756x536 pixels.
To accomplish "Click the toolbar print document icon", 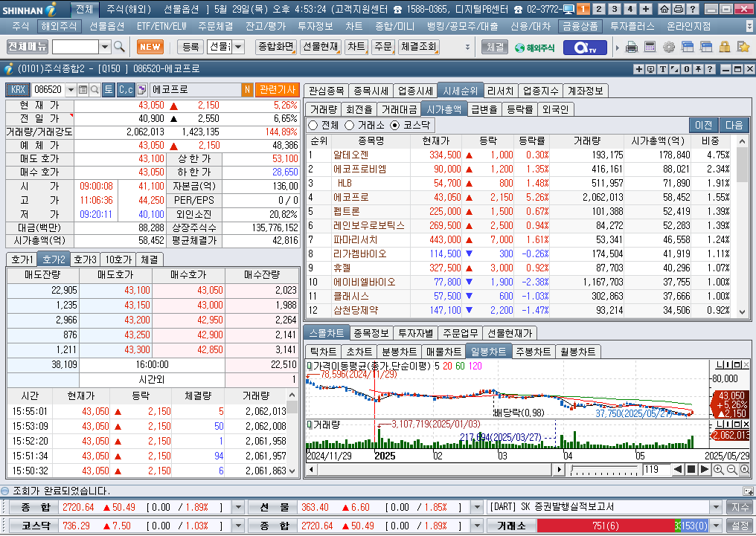I will 631,47.
